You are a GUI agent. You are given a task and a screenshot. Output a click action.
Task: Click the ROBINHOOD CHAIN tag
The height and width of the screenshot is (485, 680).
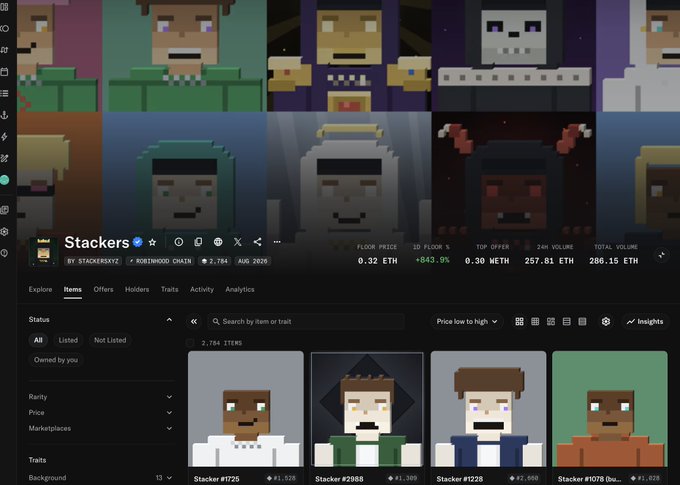point(160,261)
